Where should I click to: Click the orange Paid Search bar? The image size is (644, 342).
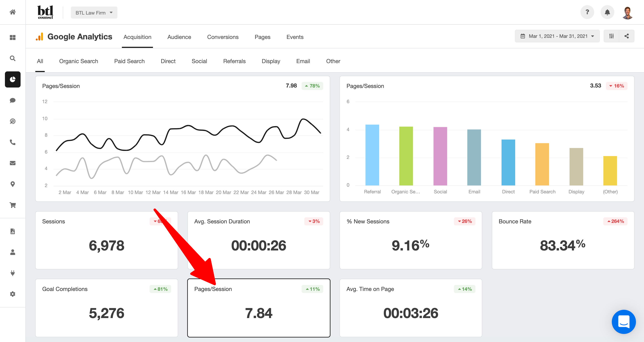coord(542,164)
